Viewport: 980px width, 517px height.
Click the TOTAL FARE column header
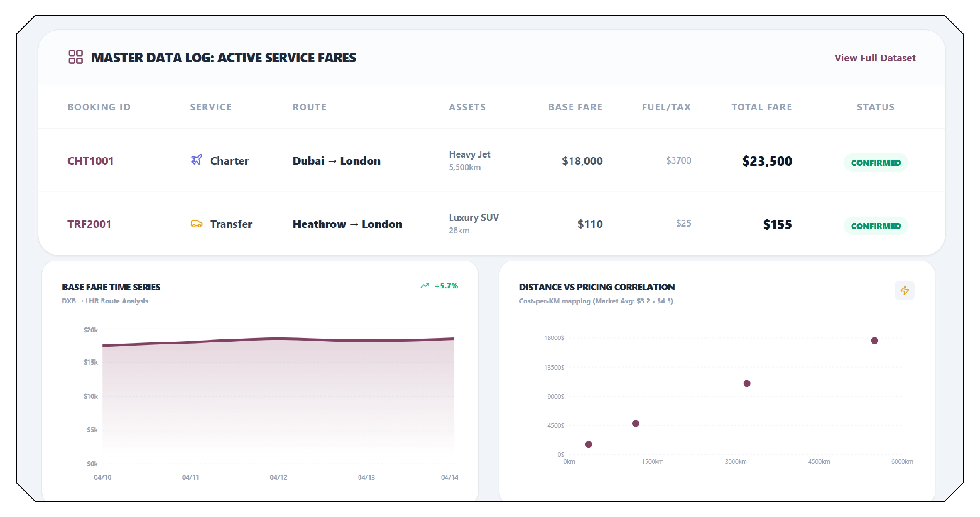coord(762,107)
